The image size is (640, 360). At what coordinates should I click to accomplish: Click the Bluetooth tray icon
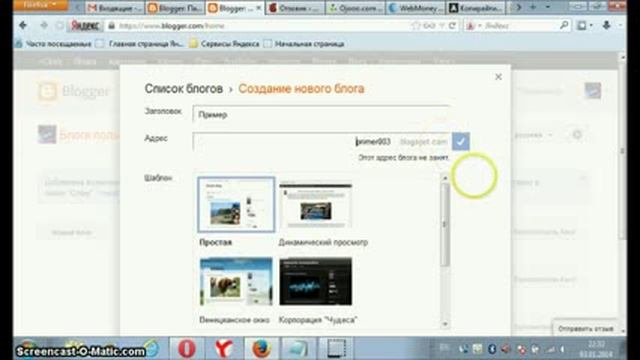492,349
